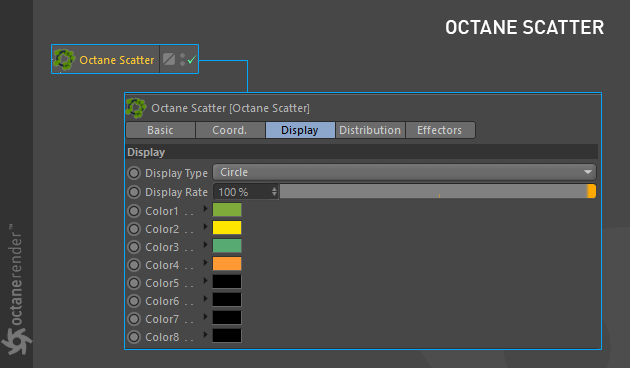Open the Display Type Circle dropdown
Viewport: 630px width, 368px height.
click(404, 172)
